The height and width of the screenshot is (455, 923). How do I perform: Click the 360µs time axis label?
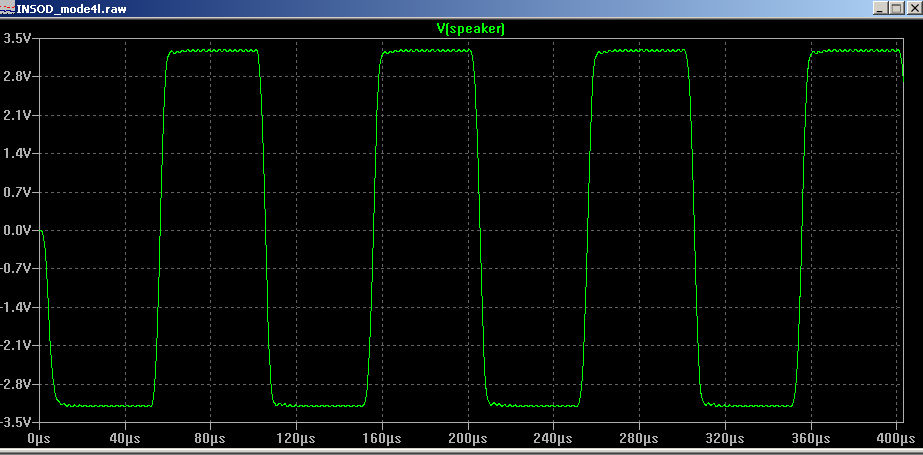(x=811, y=439)
